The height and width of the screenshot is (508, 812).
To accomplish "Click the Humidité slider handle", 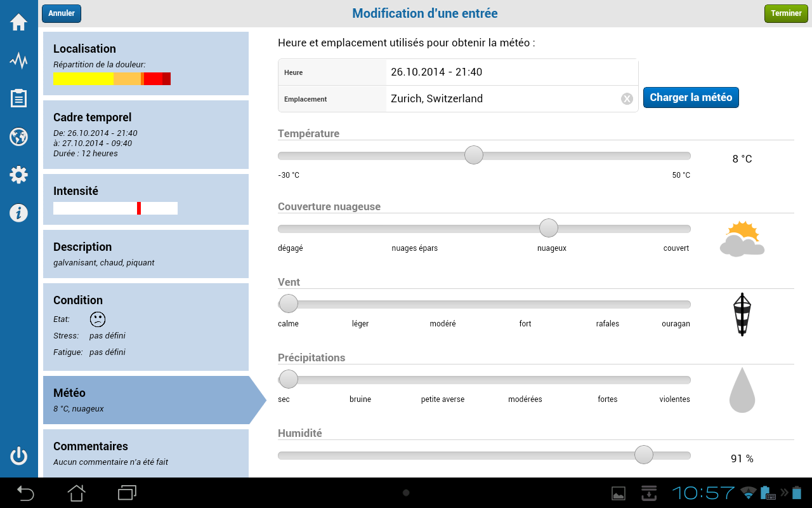I will pos(644,455).
